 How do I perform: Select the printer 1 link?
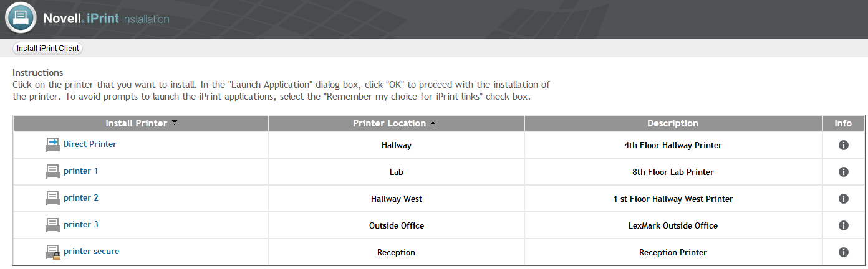point(80,171)
